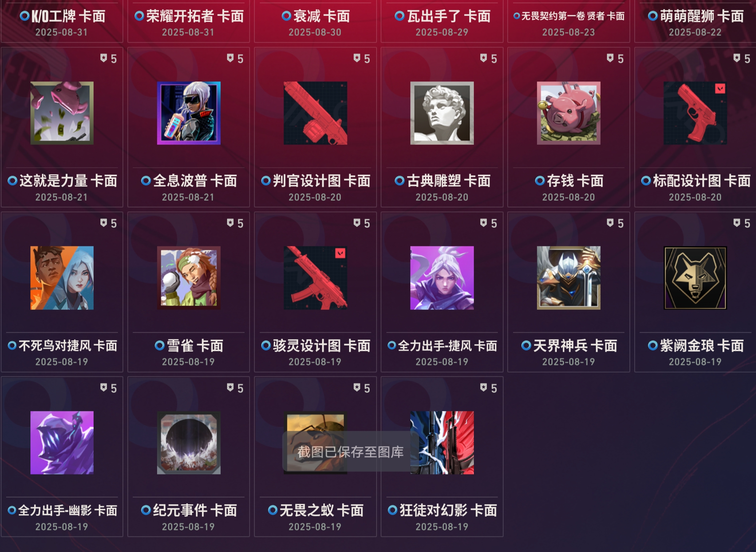Select the 古典雕塑 statue bust card image
756x552 pixels.
tap(442, 113)
